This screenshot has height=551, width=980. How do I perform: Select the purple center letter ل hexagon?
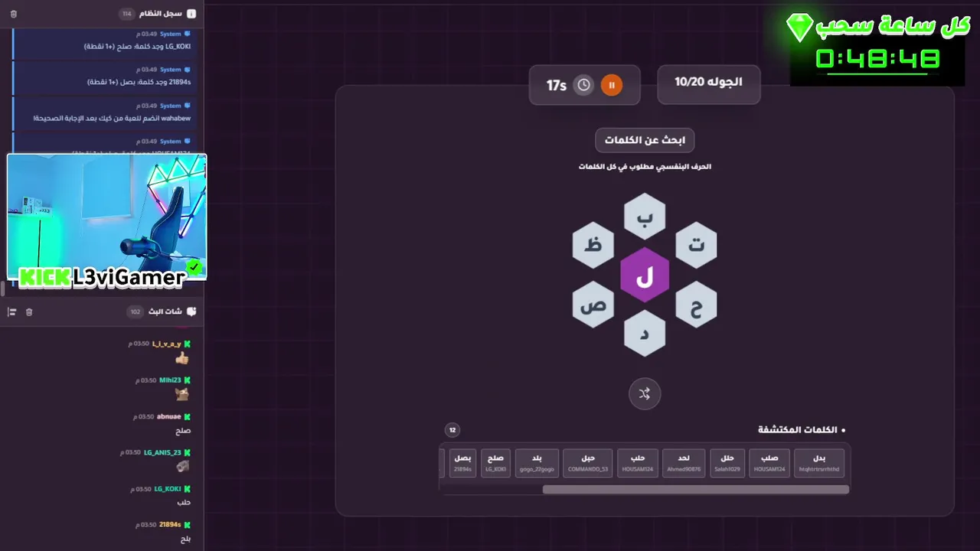tap(645, 275)
